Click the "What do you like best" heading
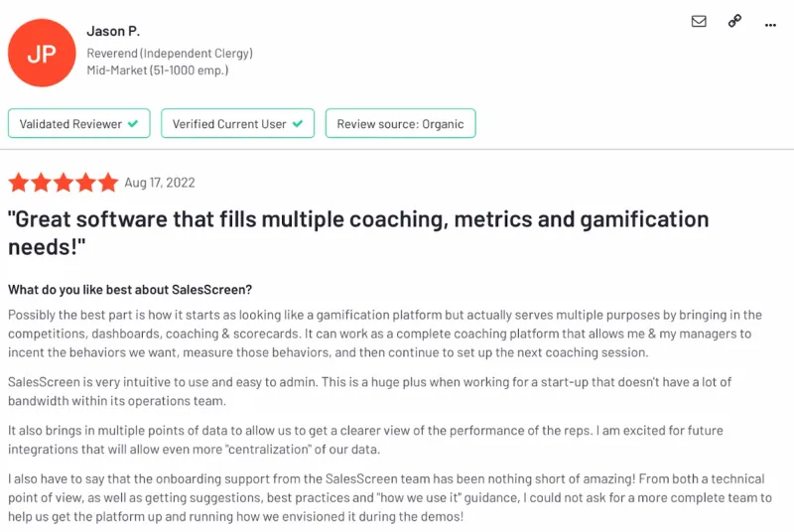The width and height of the screenshot is (794, 532). (130, 290)
